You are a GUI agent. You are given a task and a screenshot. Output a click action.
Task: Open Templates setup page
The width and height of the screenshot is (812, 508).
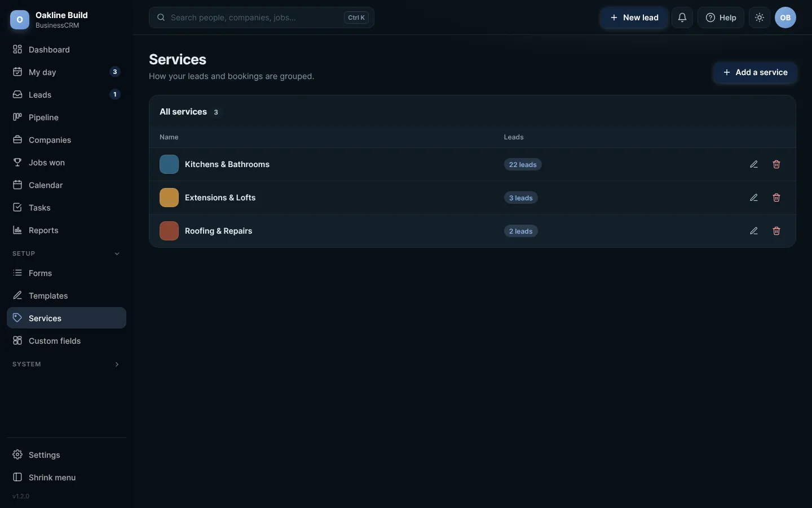[67, 296]
